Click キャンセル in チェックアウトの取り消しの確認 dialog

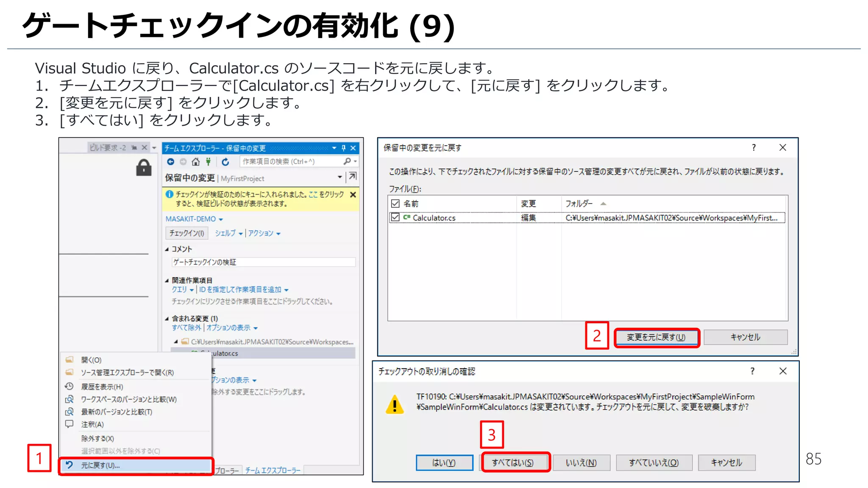click(x=726, y=463)
